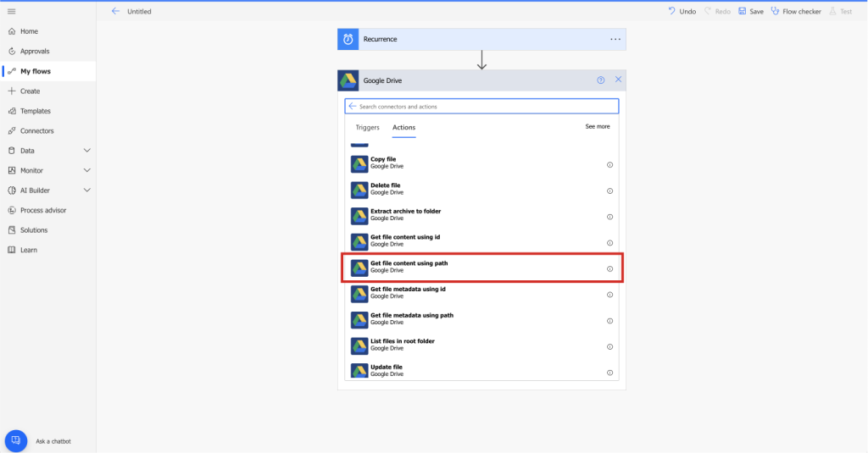Click Google Drive logo in panel header
Viewport: 868px width, 453px height.
point(348,80)
